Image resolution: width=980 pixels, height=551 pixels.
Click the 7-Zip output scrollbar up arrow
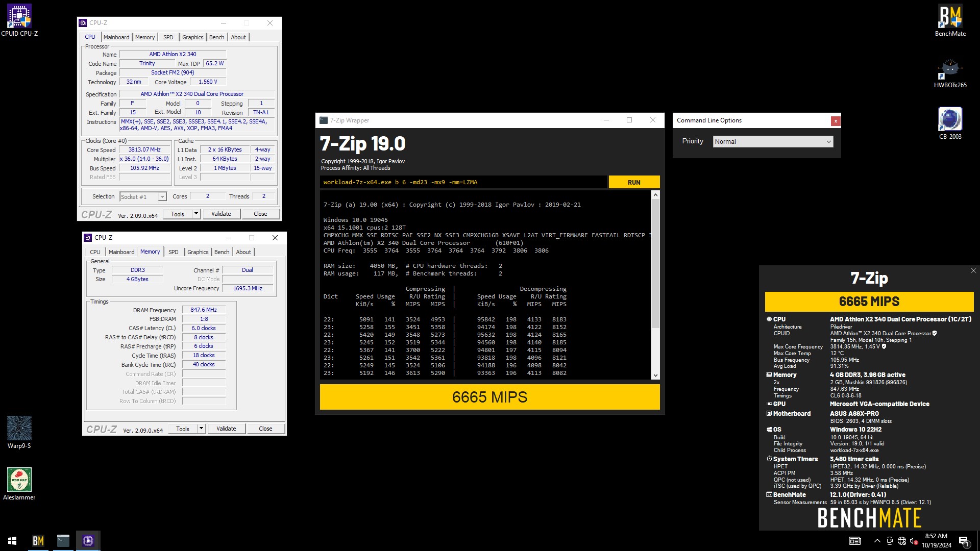click(656, 195)
